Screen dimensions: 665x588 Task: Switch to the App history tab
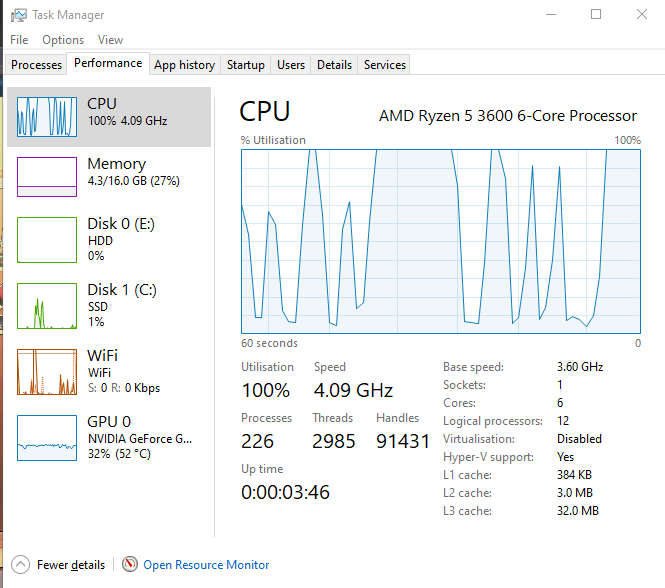pyautogui.click(x=184, y=65)
